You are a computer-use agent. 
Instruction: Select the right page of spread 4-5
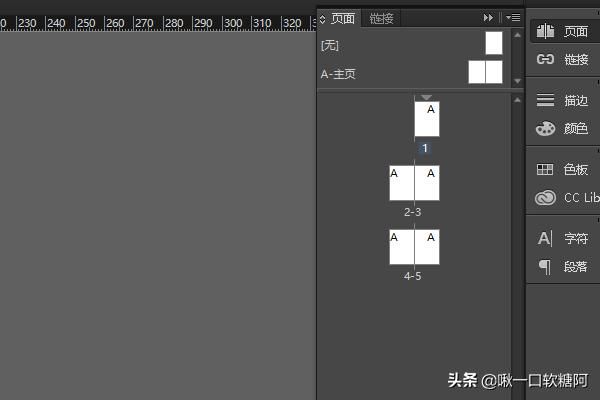427,247
